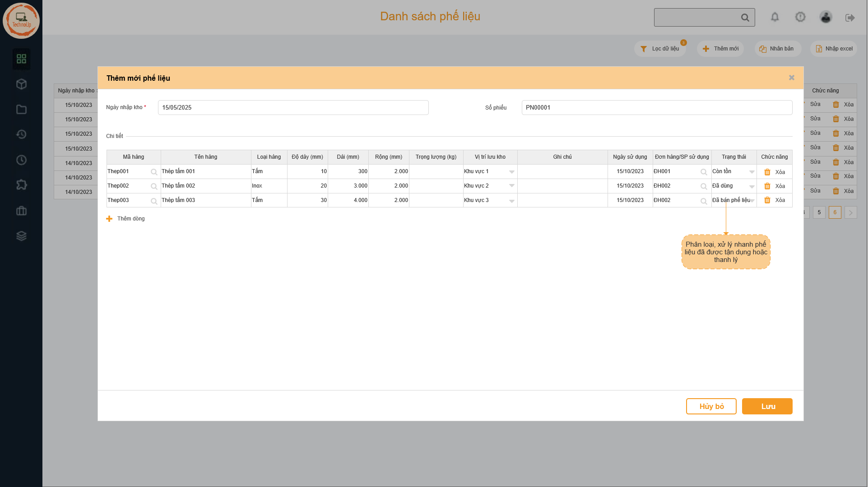Screen dimensions: 868x487
Task: Click the search magnifier for Thep001 code
Action: pyautogui.click(x=154, y=172)
